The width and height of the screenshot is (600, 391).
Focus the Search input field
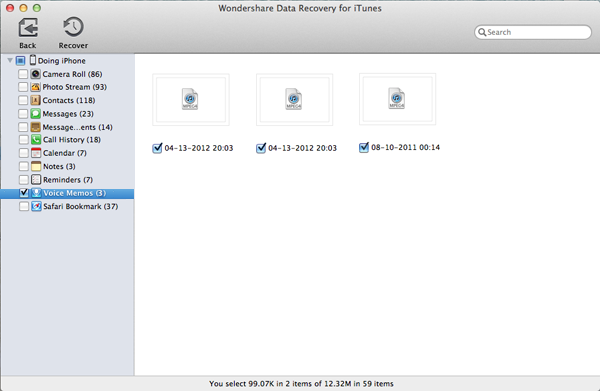pyautogui.click(x=533, y=32)
